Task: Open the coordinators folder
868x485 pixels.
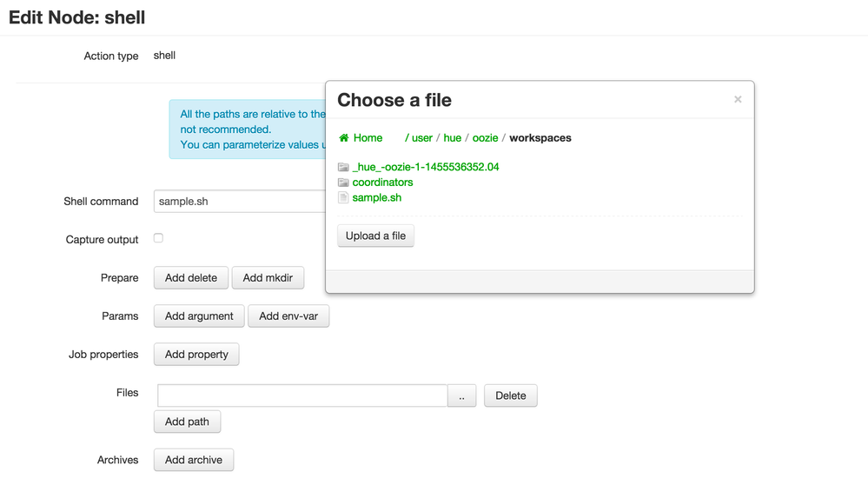Action: click(382, 183)
